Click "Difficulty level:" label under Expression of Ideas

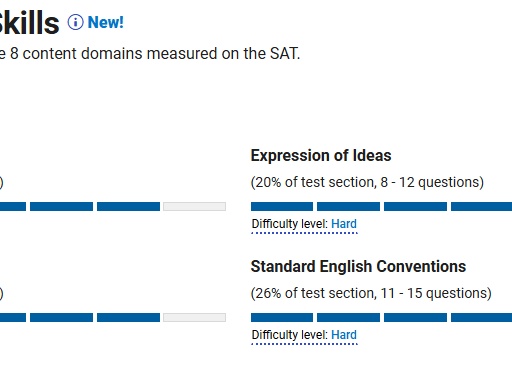(x=290, y=224)
